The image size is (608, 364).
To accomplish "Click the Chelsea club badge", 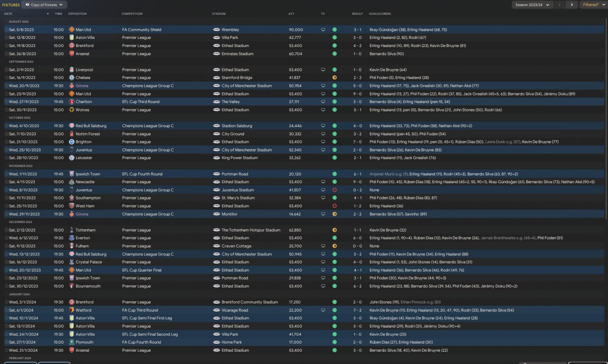I will point(72,78).
